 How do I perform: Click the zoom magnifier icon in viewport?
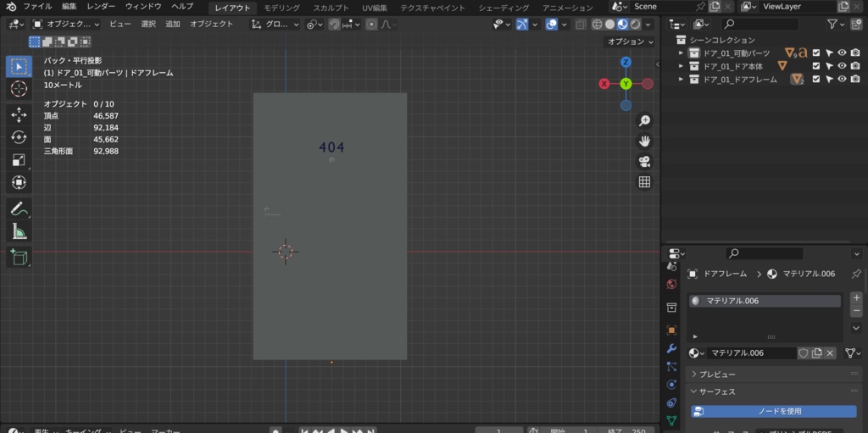[644, 120]
